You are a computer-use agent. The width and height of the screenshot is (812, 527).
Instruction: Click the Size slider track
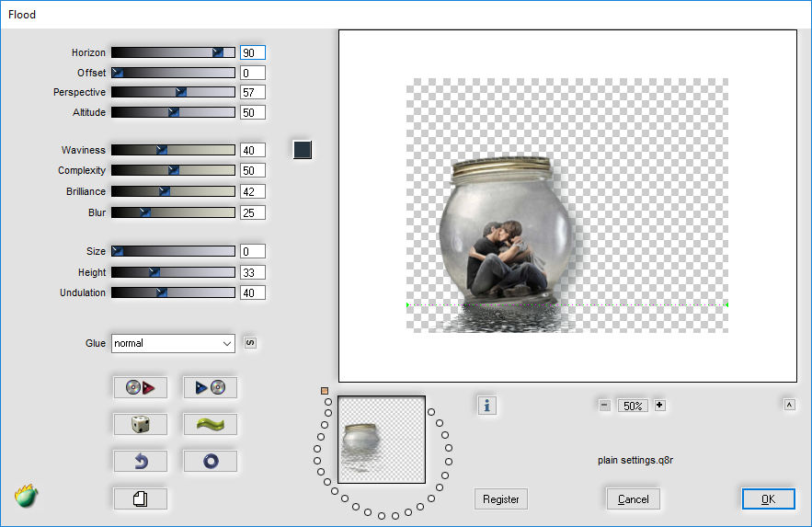(x=173, y=251)
